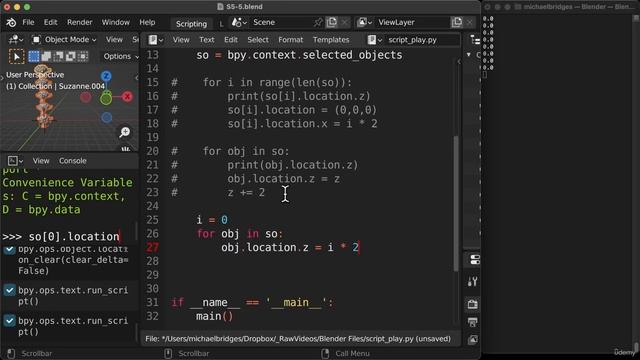Click line 27 obj.location.z code
This screenshot has width=640, height=360.
coord(290,247)
